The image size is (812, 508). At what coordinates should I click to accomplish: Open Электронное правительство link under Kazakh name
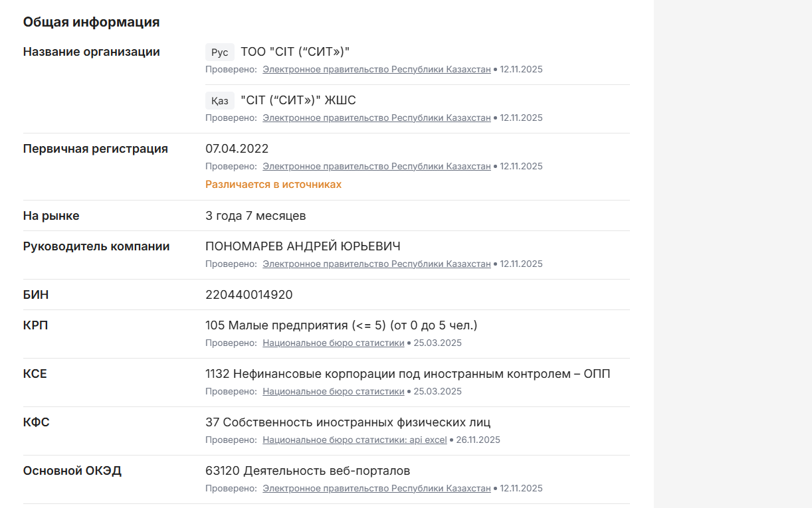point(376,118)
